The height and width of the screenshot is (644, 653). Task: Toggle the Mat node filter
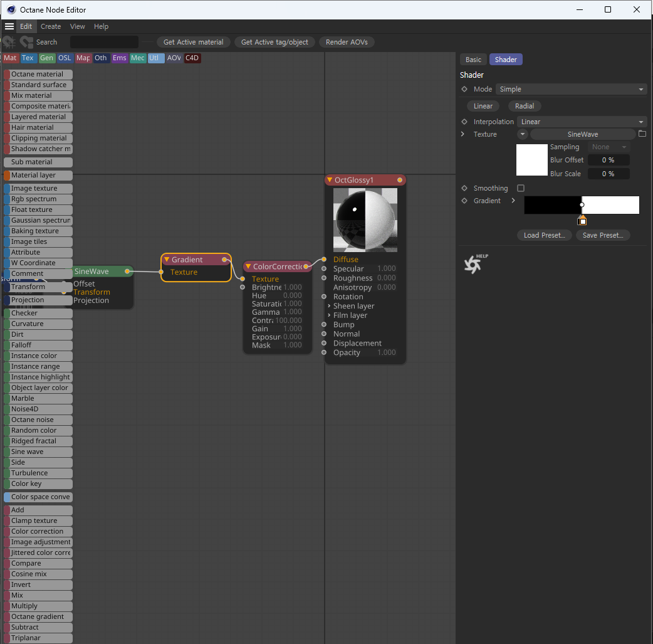pos(10,58)
